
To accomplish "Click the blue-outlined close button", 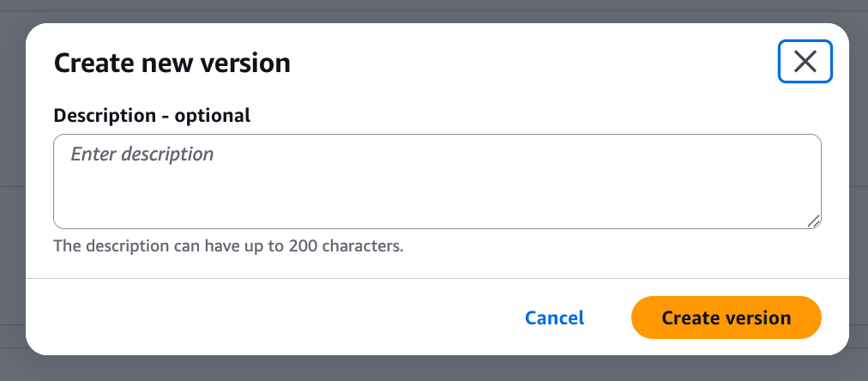I will (805, 62).
